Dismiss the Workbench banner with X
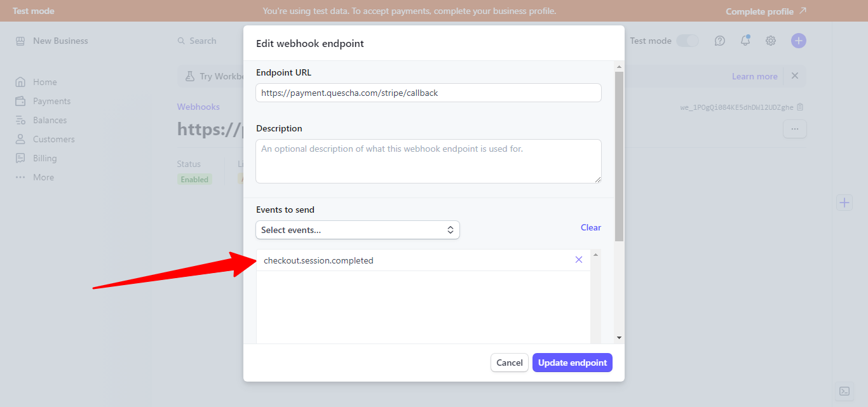Viewport: 868px width, 407px height. 794,76
